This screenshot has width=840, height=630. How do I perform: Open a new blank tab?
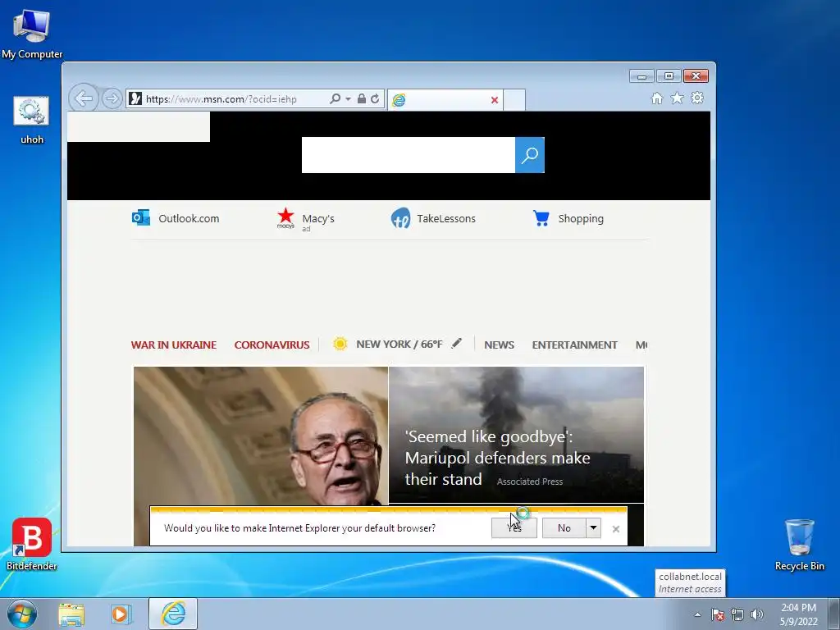point(514,100)
